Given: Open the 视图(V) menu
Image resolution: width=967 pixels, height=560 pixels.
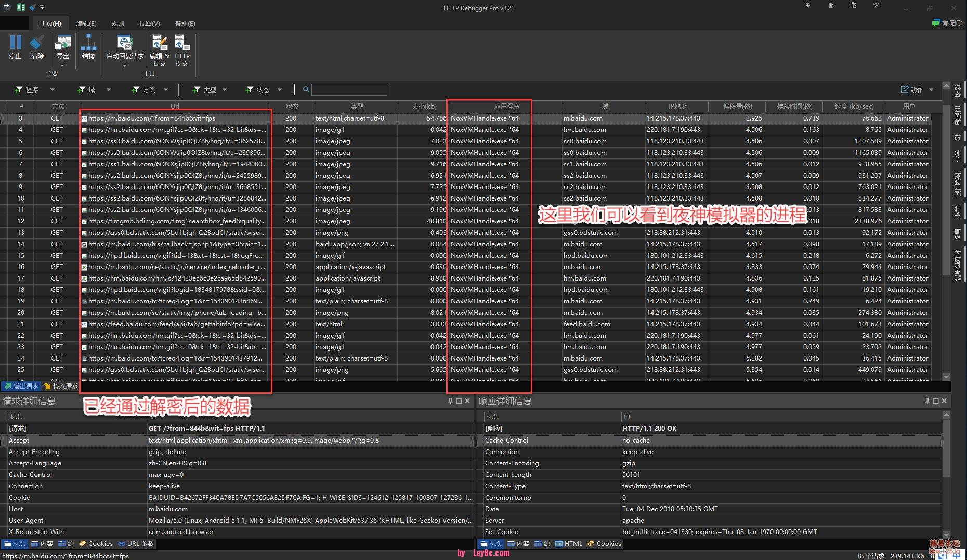Looking at the screenshot, I should (x=149, y=23).
